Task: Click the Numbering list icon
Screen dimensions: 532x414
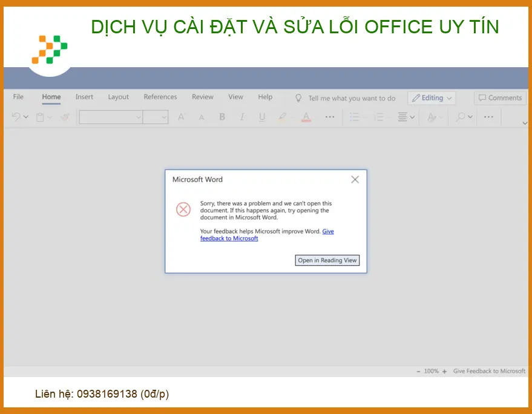Action: coord(379,117)
